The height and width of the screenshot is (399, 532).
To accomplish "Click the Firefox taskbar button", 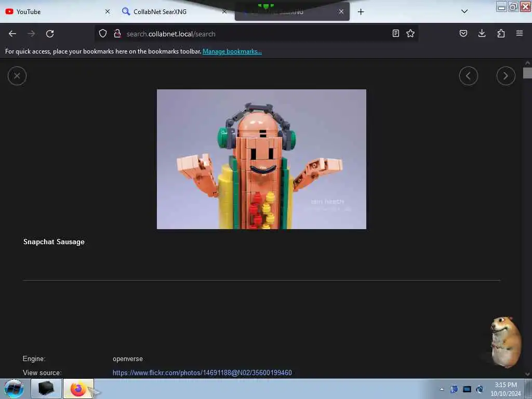I will click(78, 389).
